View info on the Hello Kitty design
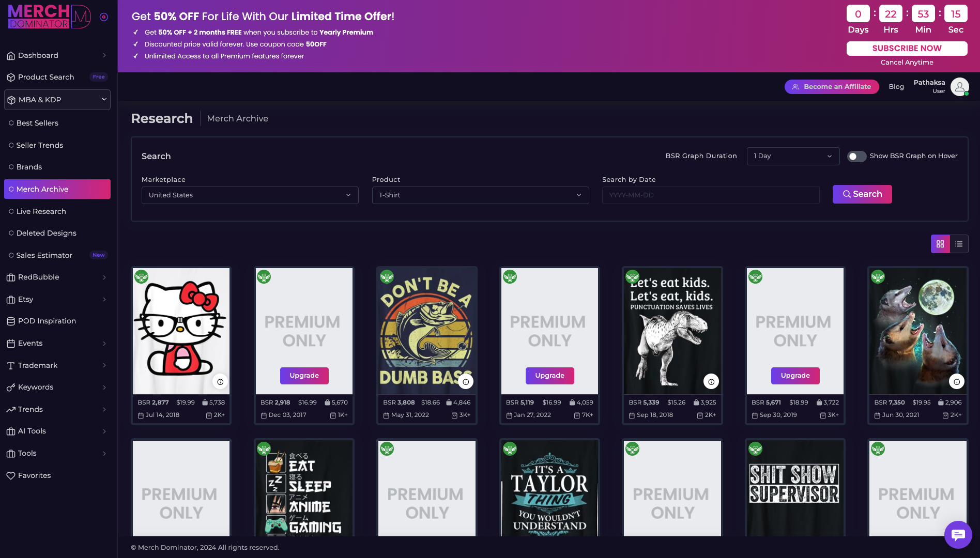Screen dimensions: 980x558 point(220,381)
